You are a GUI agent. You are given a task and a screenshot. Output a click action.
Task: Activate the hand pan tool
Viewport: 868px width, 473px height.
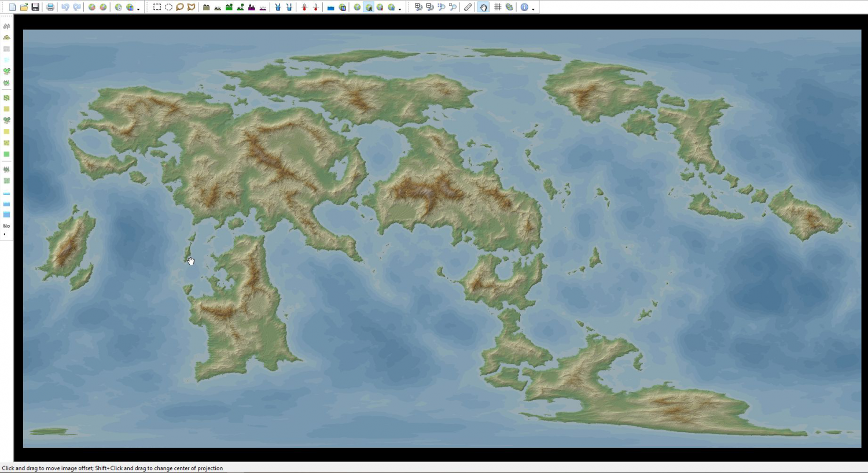(483, 7)
